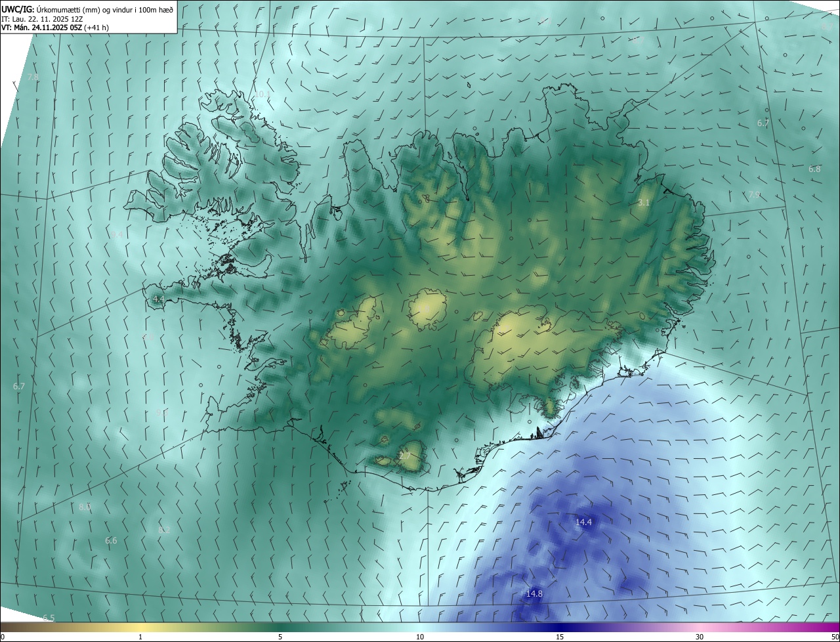840x642 pixels.
Task: Click the '1' tick on the color scale
Action: pyautogui.click(x=140, y=637)
